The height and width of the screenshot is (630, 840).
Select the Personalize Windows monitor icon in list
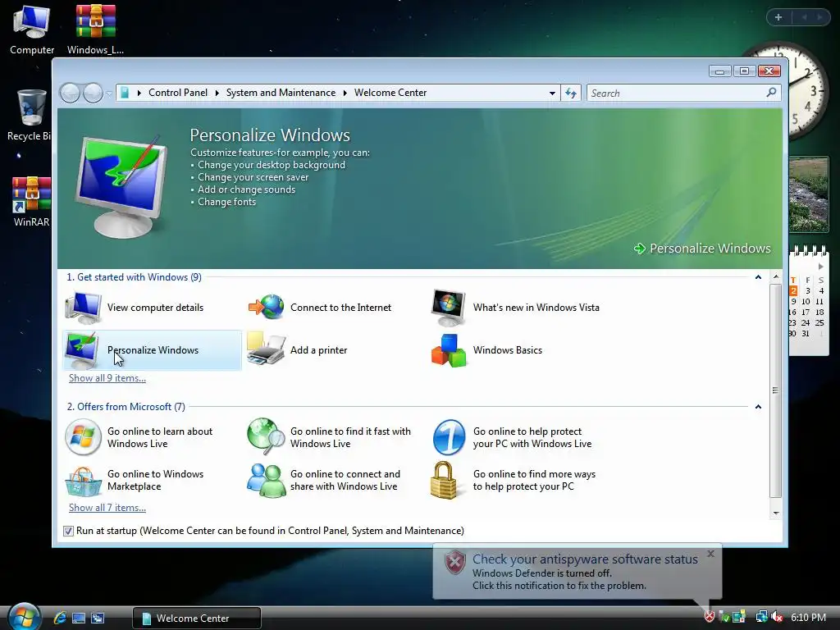(82, 349)
